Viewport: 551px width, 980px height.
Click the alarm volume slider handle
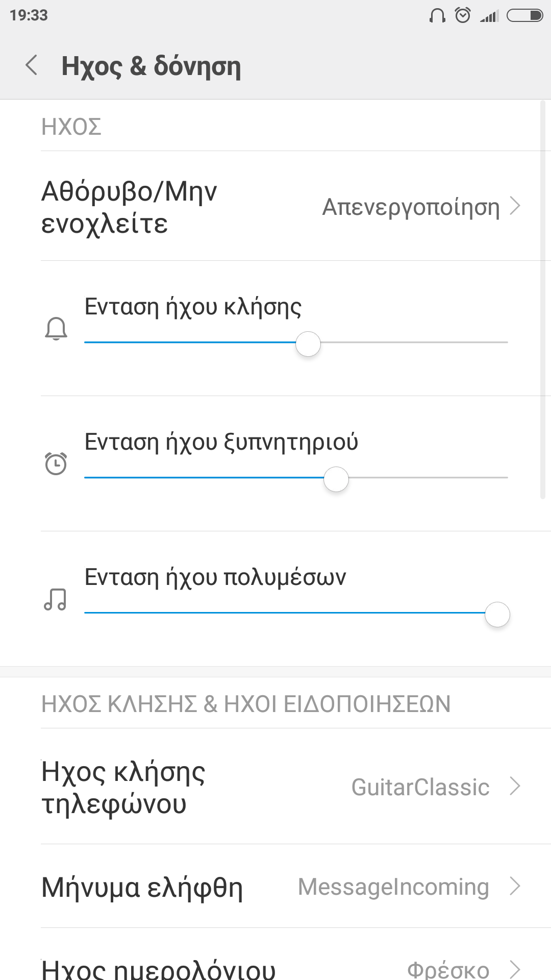click(336, 479)
